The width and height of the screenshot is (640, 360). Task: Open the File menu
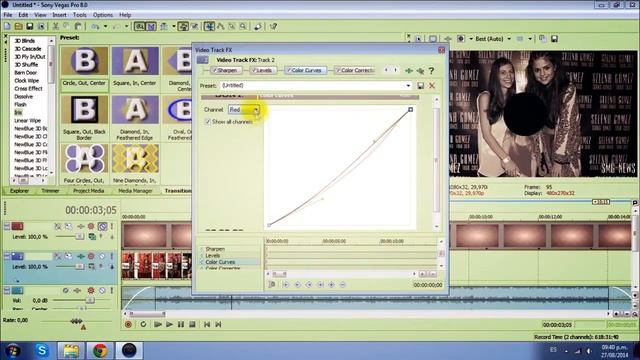(x=7, y=15)
